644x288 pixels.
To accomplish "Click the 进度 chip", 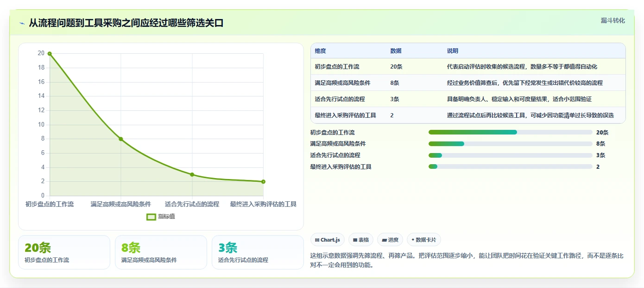I will (390, 240).
